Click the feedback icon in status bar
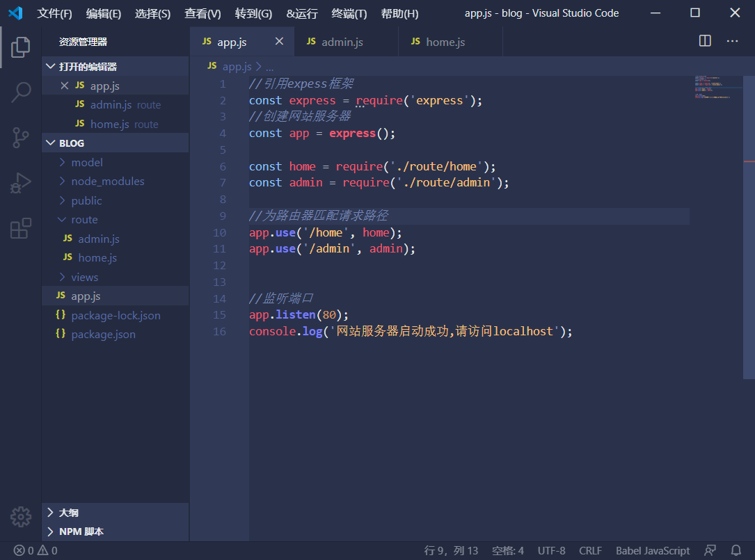Screen dimensions: 755x560 pyautogui.click(x=710, y=550)
